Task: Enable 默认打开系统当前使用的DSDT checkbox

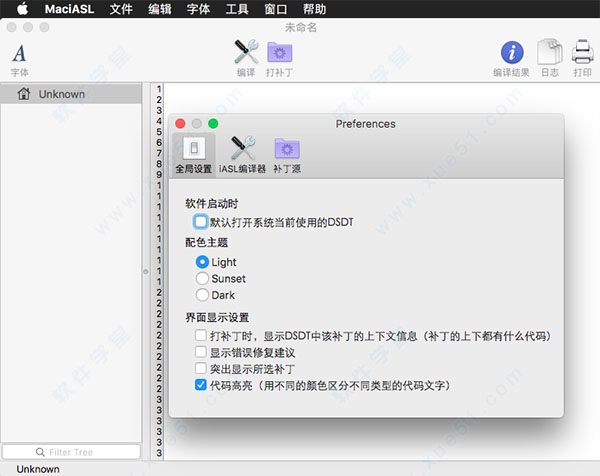Action: [x=201, y=222]
